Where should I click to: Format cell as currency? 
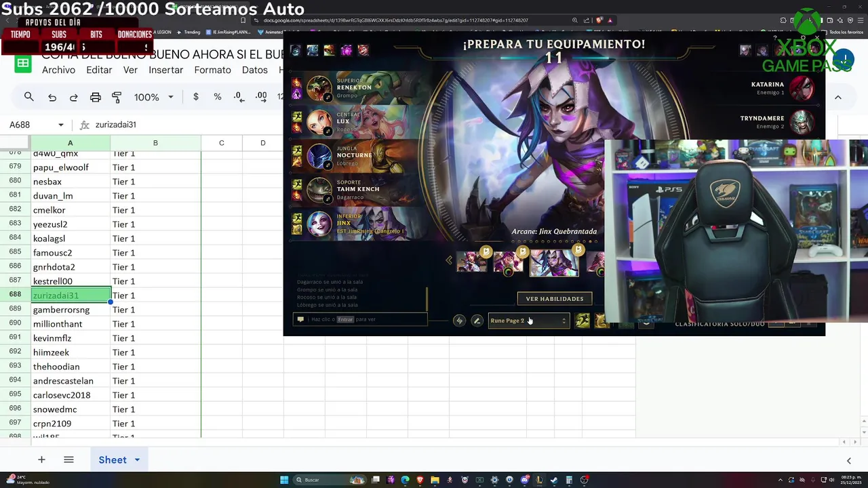[x=196, y=97]
